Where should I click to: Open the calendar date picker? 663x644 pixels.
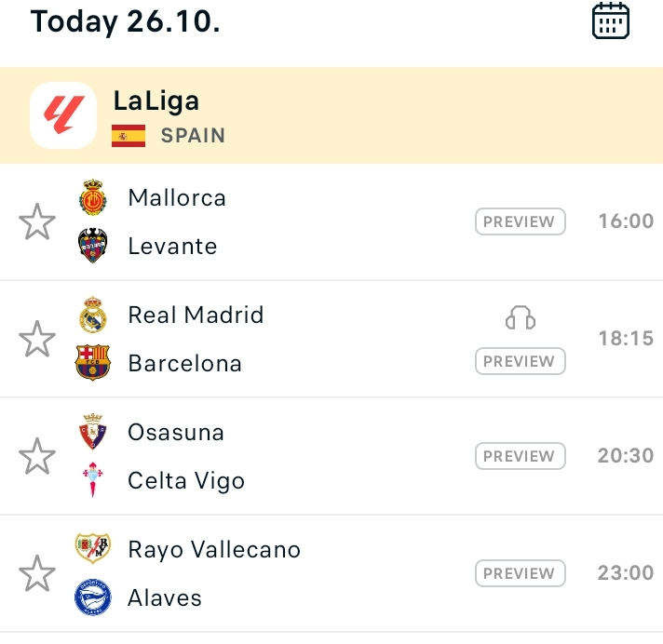(611, 20)
